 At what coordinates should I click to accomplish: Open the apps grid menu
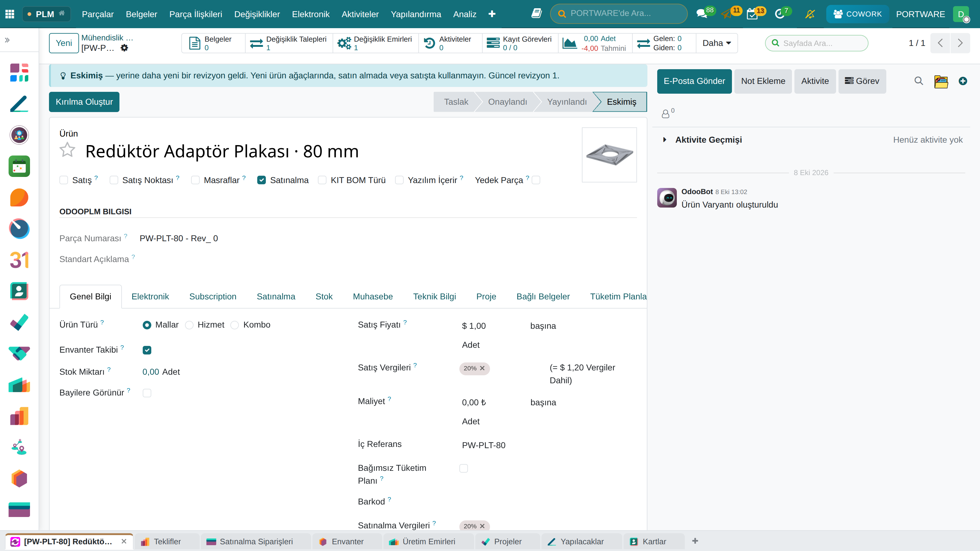[x=10, y=14]
